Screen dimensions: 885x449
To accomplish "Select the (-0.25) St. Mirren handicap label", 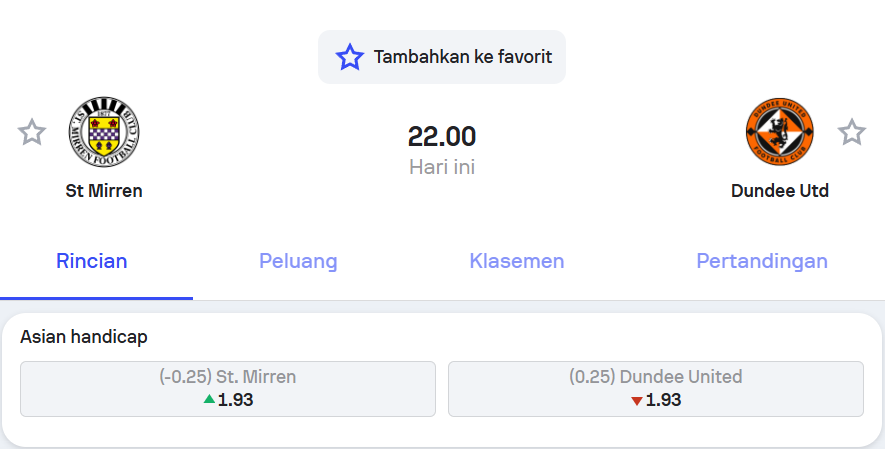I will (227, 377).
